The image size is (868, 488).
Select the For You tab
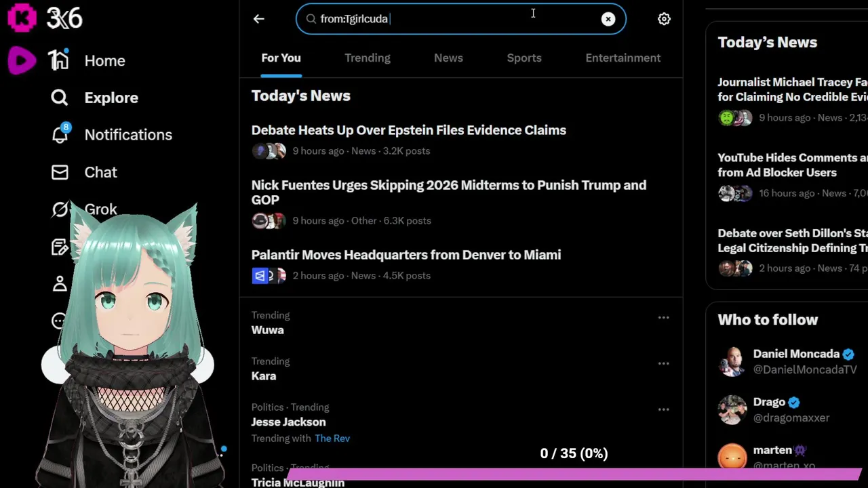pyautogui.click(x=281, y=58)
